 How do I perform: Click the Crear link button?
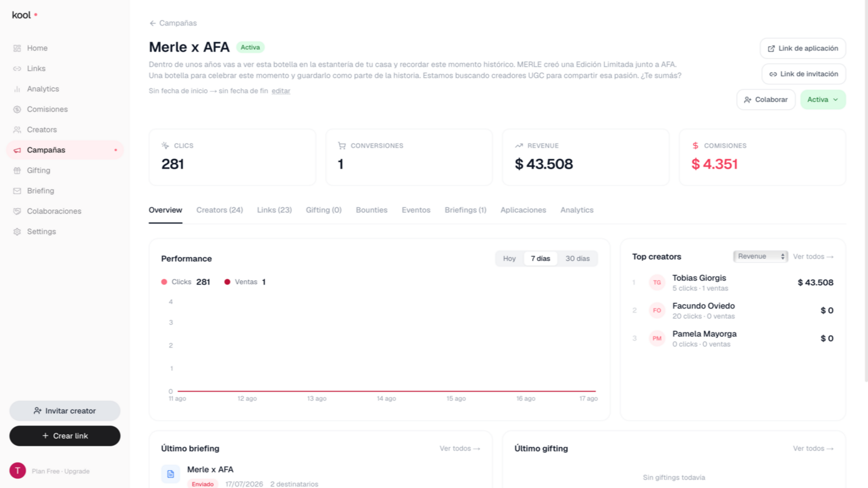(65, 436)
